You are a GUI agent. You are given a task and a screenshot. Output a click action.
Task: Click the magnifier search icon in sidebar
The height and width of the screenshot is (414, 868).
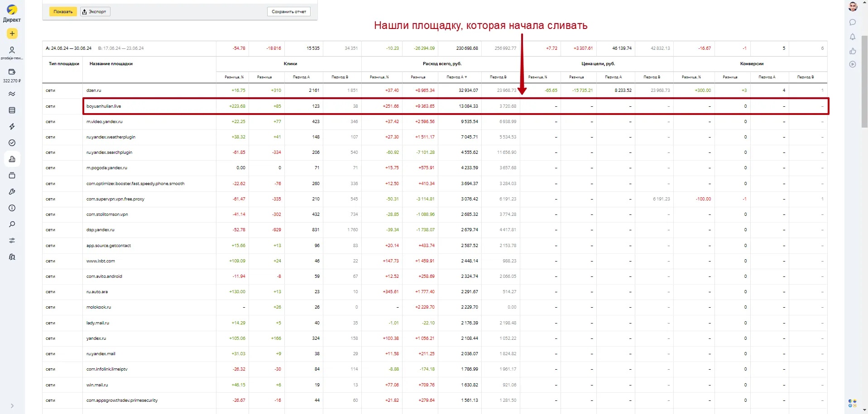point(12,224)
